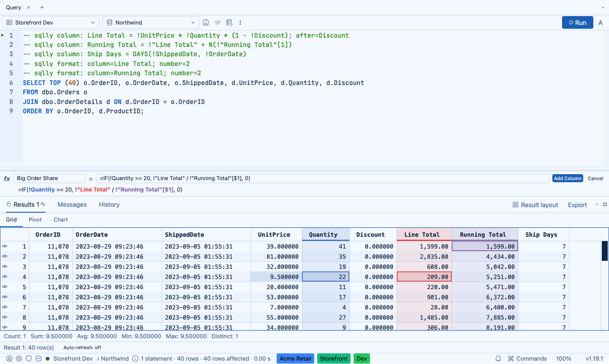The width and height of the screenshot is (609, 364).
Task: Click the blue Acme Retail color tag
Action: click(x=295, y=359)
